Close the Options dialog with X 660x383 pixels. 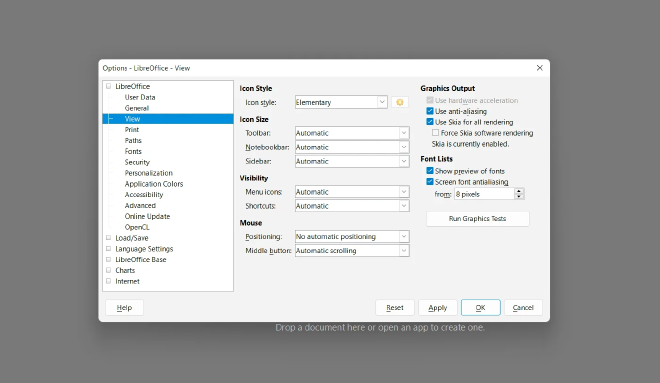[540, 68]
